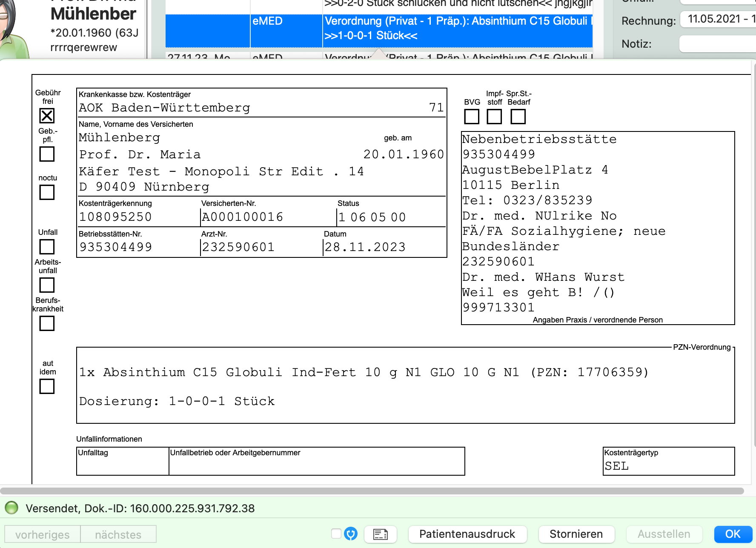Image resolution: width=756 pixels, height=548 pixels.
Task: Go to vorheriges prescription
Action: pos(43,534)
